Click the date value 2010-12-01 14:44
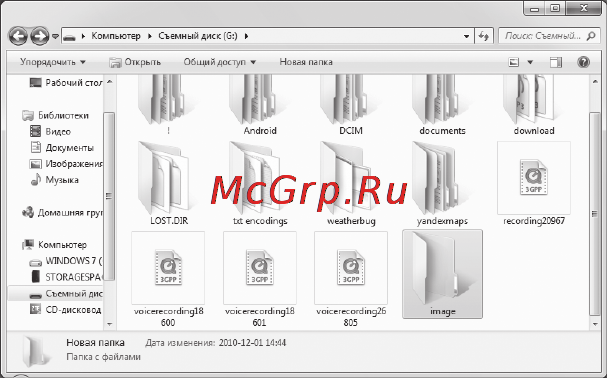The height and width of the screenshot is (378, 607). tap(252, 343)
